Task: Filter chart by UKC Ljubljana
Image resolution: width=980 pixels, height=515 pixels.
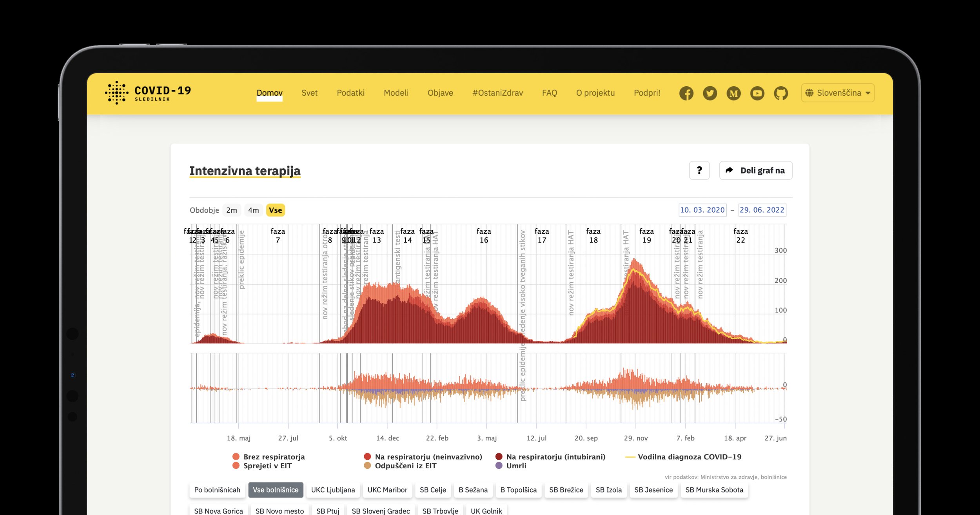Action: point(333,490)
